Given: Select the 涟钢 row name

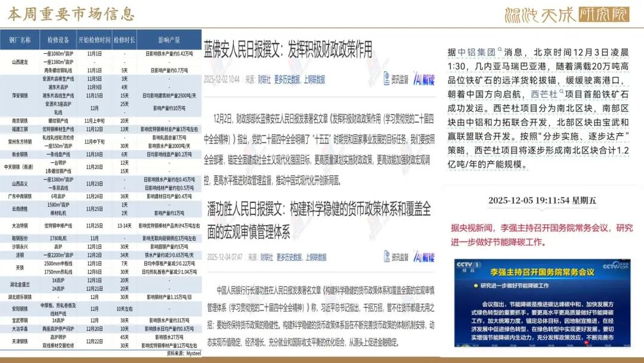Looking at the screenshot, I should tap(20, 255).
